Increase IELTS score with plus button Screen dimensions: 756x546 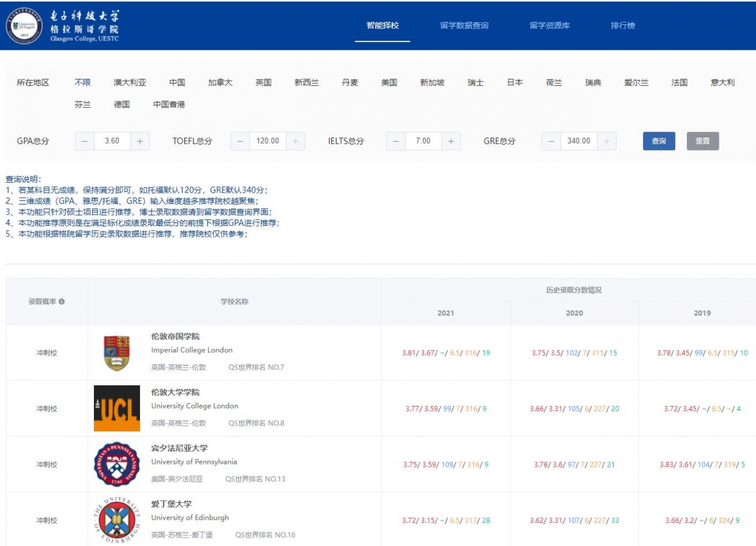click(x=451, y=141)
